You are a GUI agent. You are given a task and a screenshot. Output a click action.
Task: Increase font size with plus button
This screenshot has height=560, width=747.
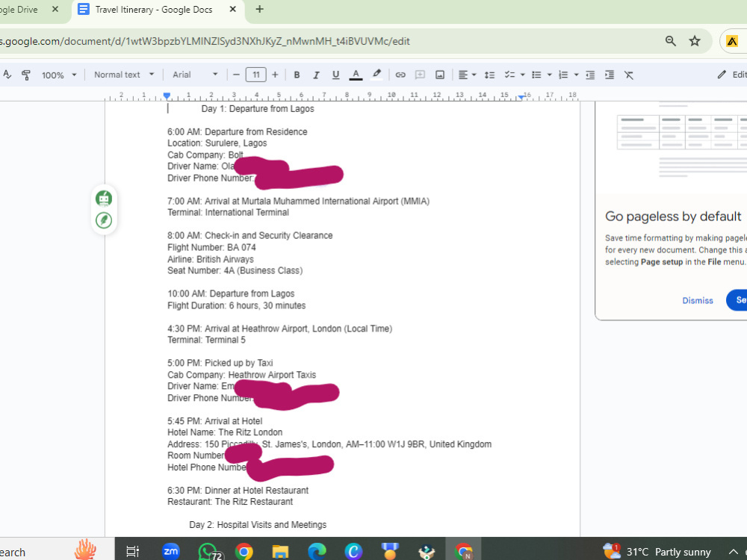click(x=275, y=75)
